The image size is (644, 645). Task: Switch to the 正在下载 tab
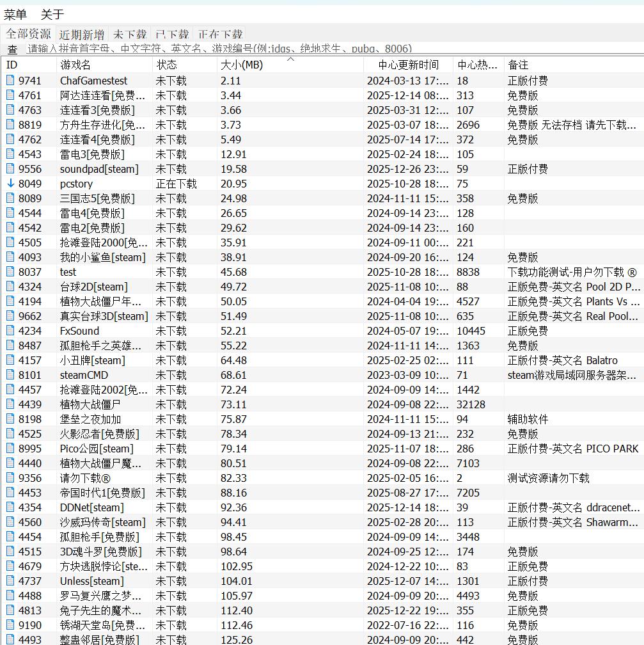[220, 35]
